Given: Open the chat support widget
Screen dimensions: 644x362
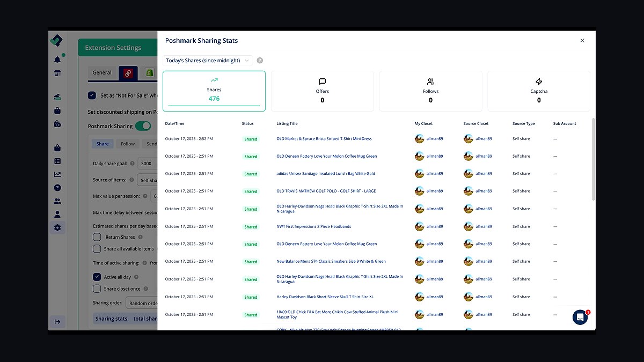Looking at the screenshot, I should [x=580, y=317].
